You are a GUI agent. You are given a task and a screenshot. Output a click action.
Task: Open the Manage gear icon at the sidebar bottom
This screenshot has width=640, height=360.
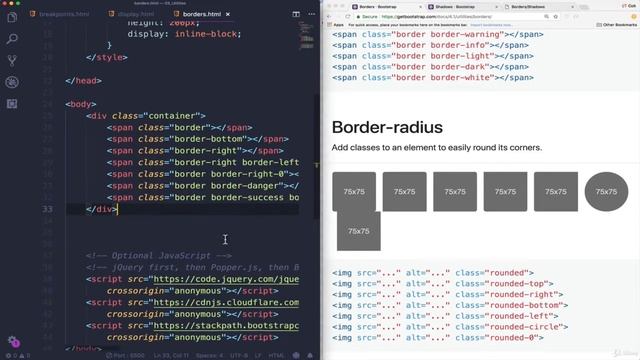click(x=13, y=341)
